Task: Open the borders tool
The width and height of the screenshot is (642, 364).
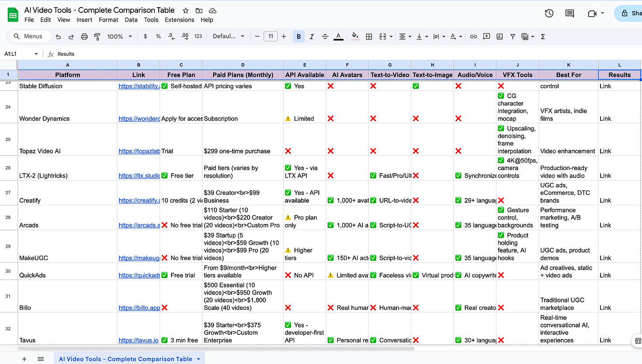Action: point(369,36)
